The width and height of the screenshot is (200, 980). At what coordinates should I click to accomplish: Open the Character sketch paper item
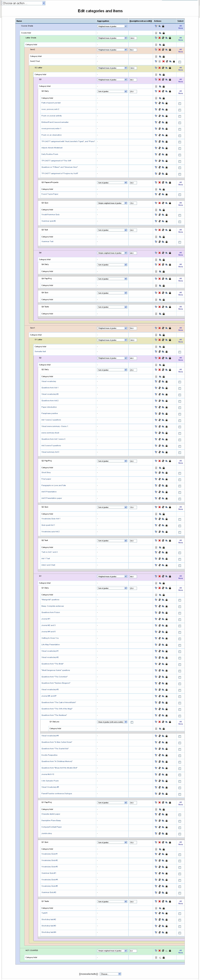tap(51, 814)
